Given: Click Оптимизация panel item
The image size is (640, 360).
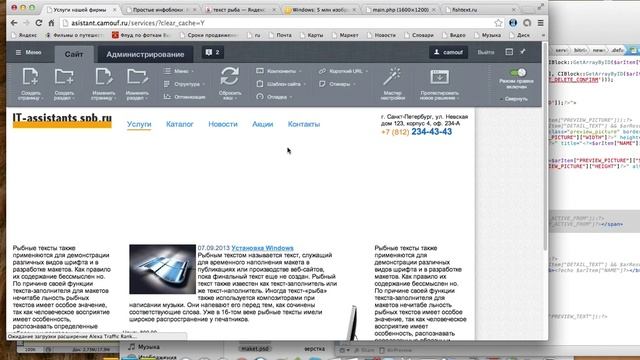Looking at the screenshot, I should click(184, 97).
